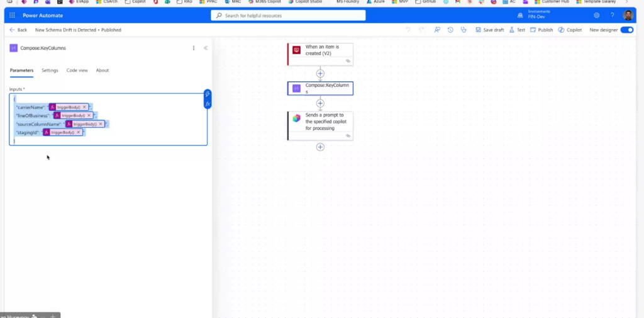This screenshot has width=644, height=318.
Task: Open the GitHub bookmark
Action: [x=426, y=2]
